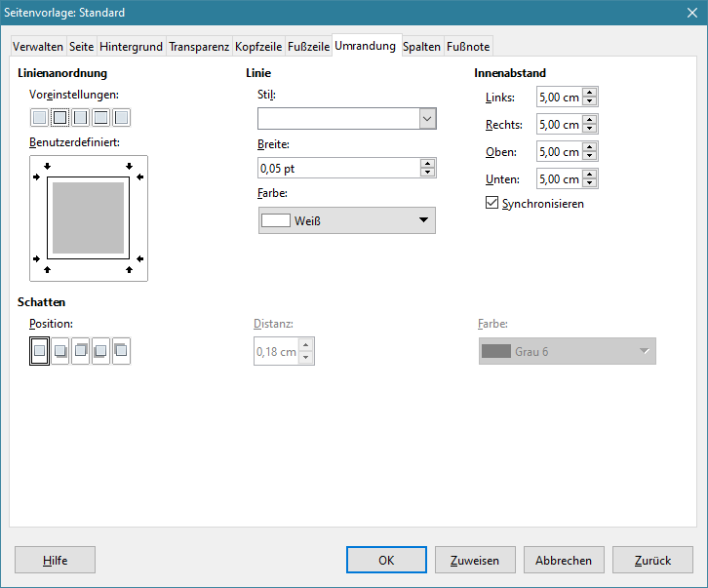Increase the Unten padding value
This screenshot has width=708, height=588.
pyautogui.click(x=590, y=175)
